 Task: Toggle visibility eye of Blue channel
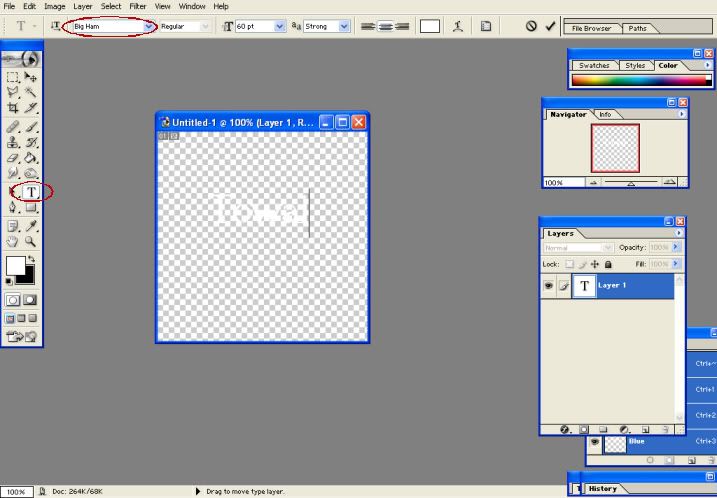tap(594, 442)
